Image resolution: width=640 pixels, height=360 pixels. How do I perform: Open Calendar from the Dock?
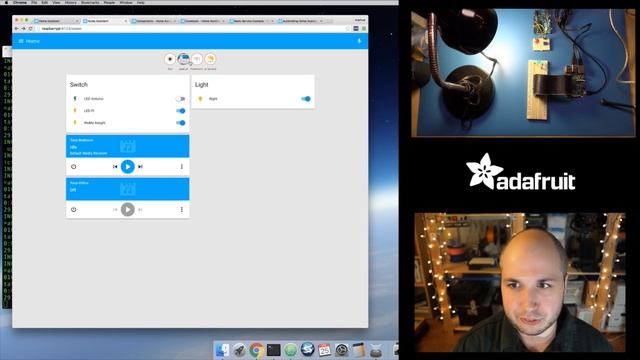point(324,350)
